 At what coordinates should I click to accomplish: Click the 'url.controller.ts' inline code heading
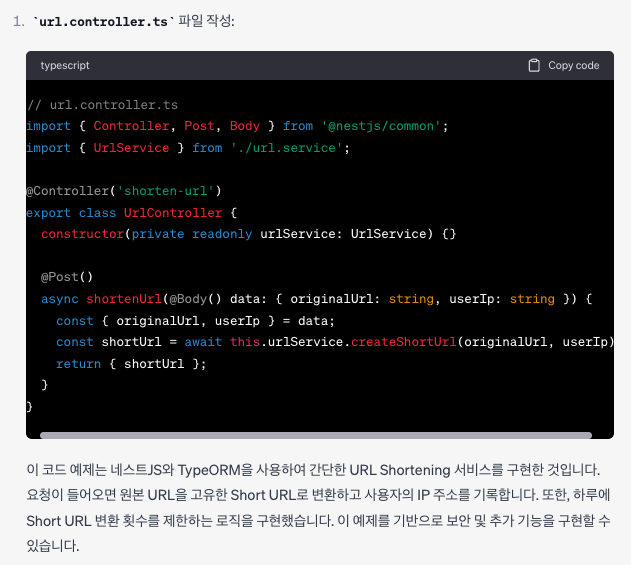point(103,21)
